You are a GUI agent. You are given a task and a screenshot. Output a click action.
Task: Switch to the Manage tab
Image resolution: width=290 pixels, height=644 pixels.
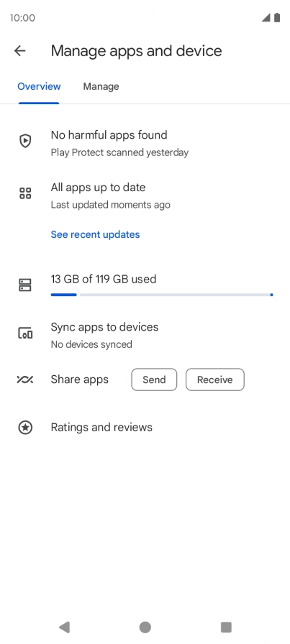(x=101, y=86)
